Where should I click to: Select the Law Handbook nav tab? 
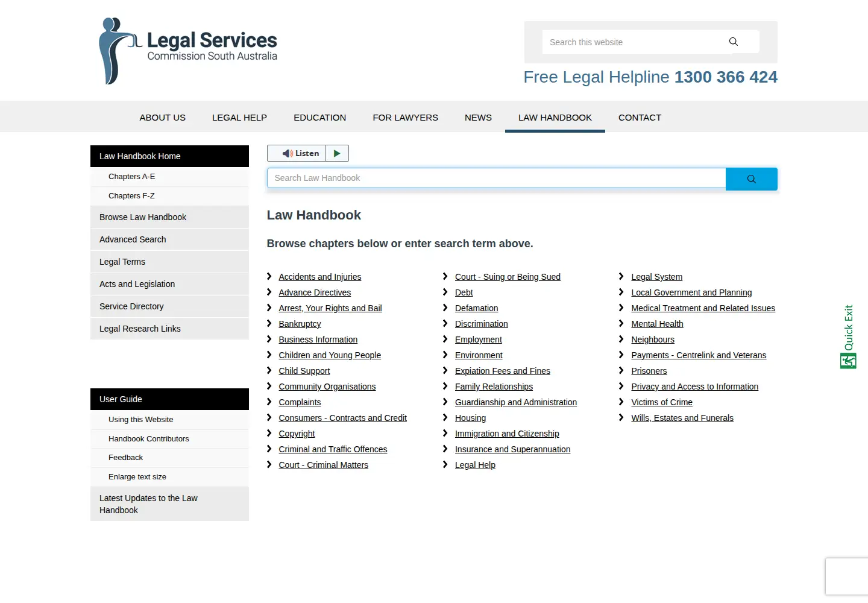tap(555, 118)
